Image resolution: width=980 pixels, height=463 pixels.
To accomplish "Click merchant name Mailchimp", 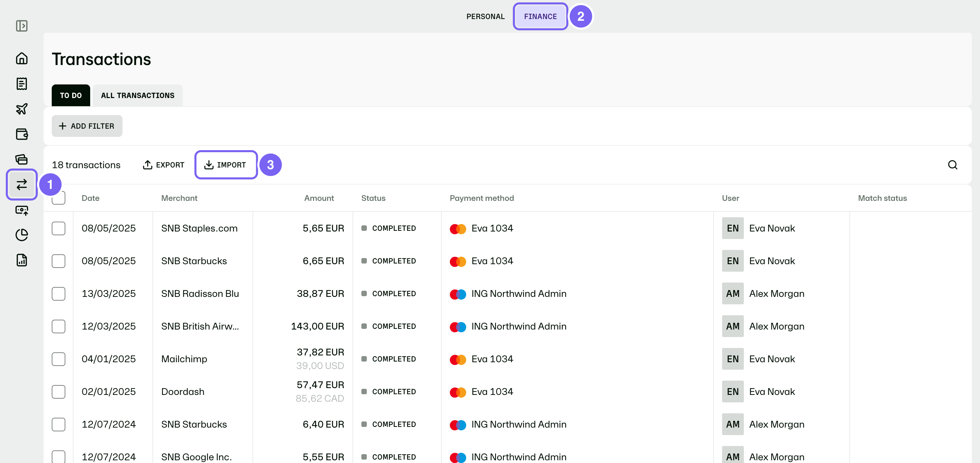I will coord(184,359).
